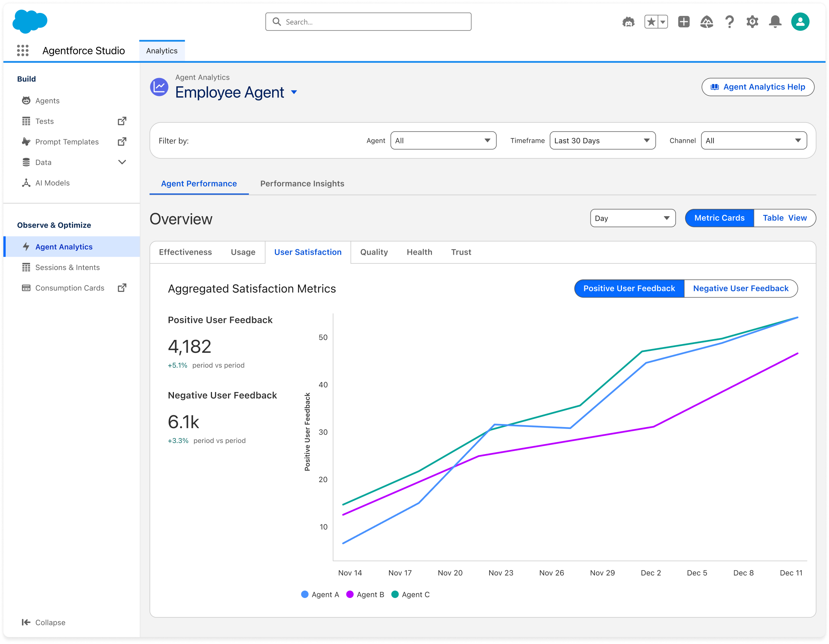
Task: Open Consumption Cards external link icon
Action: tap(122, 288)
